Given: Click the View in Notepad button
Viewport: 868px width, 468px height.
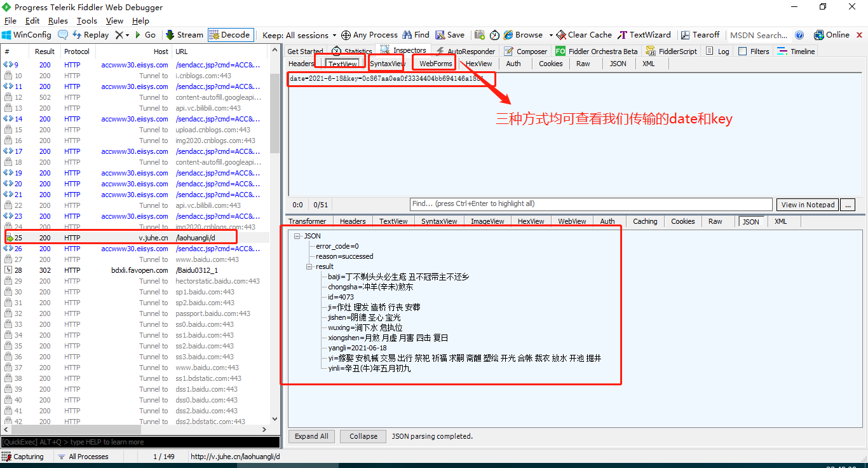Looking at the screenshot, I should [808, 205].
